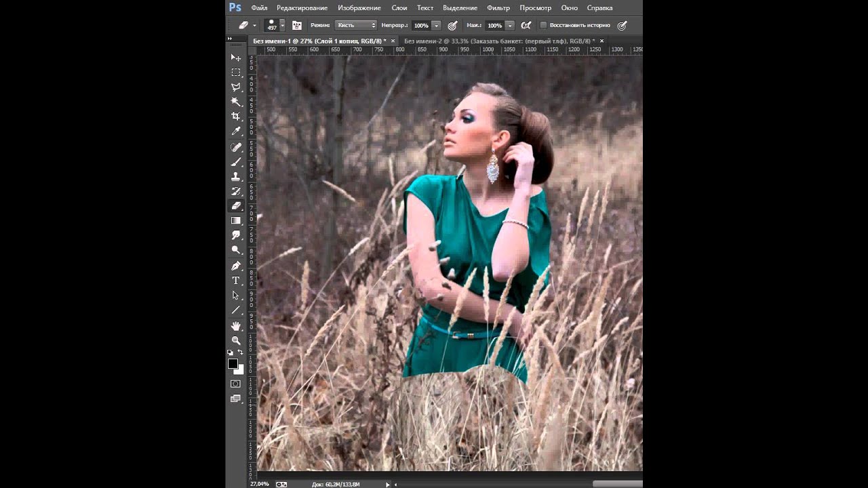
Task: Swap foreground and background colors
Action: tap(240, 352)
